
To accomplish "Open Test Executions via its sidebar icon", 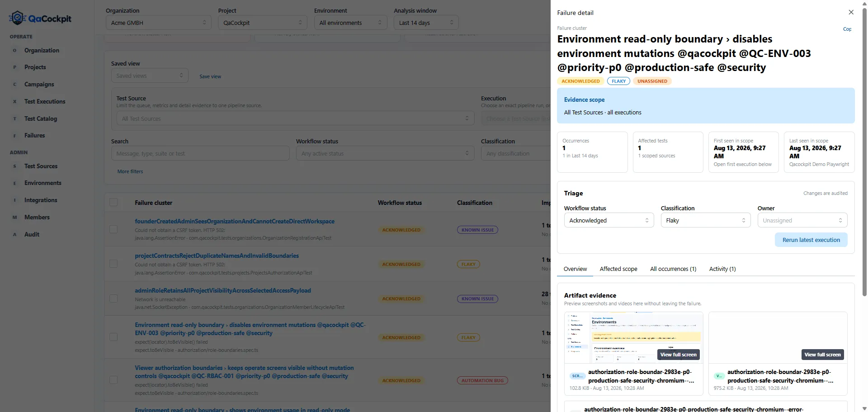I will click(14, 102).
